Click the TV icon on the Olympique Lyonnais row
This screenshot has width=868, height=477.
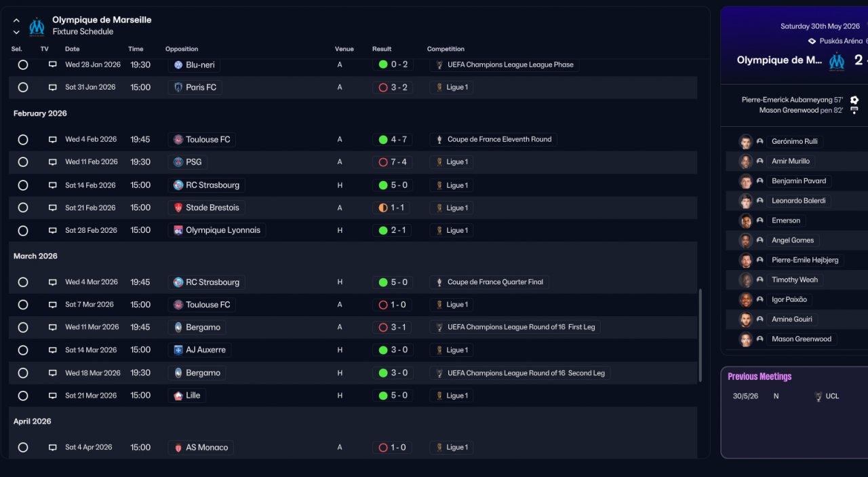click(52, 231)
